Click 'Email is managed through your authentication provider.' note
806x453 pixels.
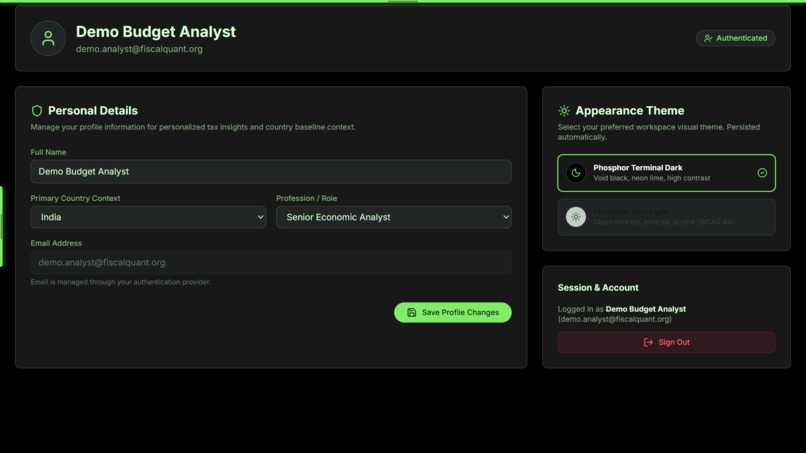[120, 282]
